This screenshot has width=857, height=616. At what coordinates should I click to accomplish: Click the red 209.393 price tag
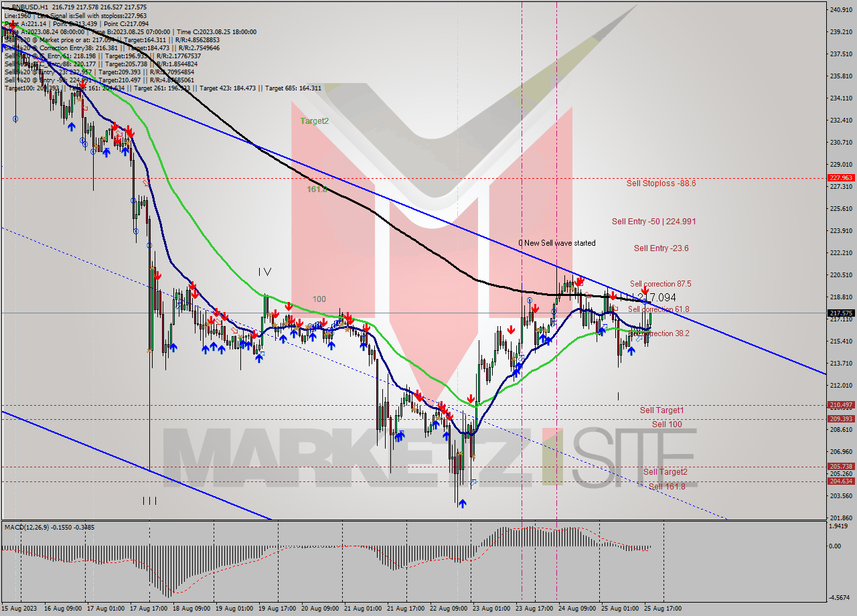click(x=841, y=419)
